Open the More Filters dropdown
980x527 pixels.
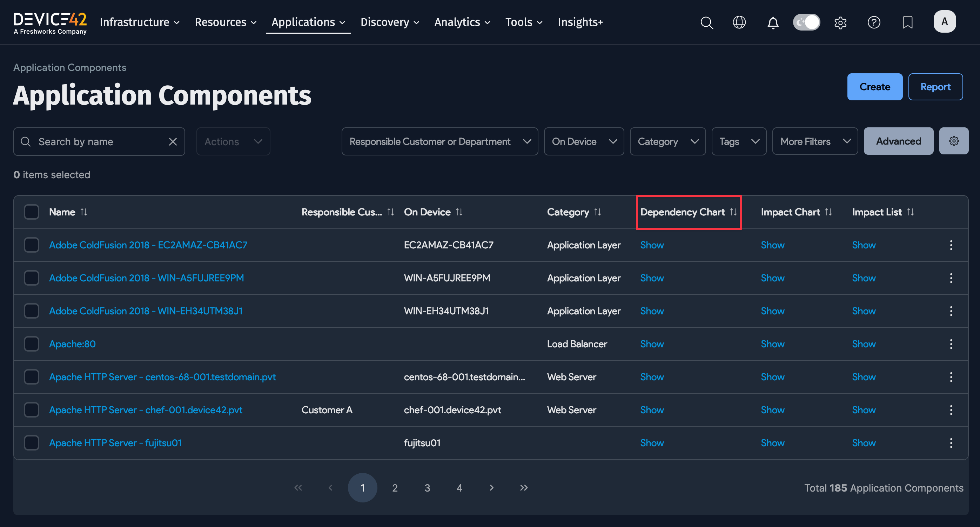(814, 141)
